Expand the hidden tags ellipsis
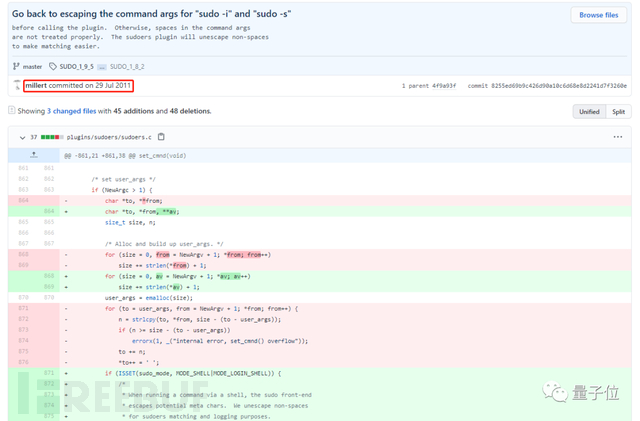The height and width of the screenshot is (421, 640). (102, 67)
